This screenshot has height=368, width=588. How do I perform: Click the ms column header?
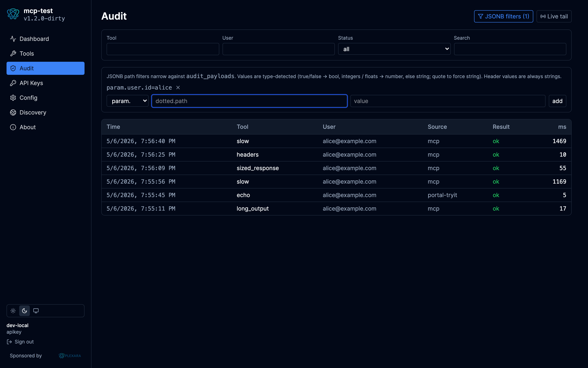tap(562, 127)
